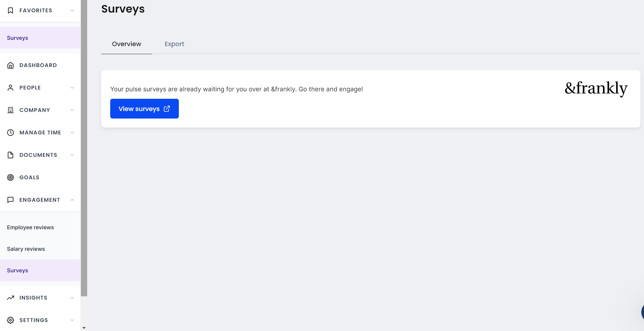644x331 pixels.
Task: Go to Salary reviews
Action: [x=26, y=249]
